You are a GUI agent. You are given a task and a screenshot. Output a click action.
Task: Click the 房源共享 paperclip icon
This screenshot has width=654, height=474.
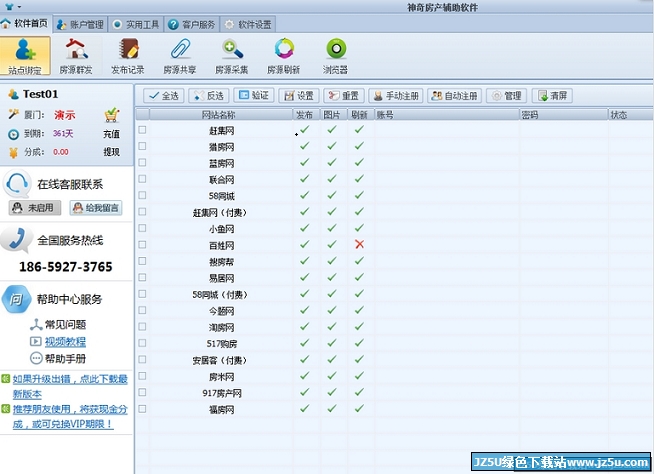point(181,51)
